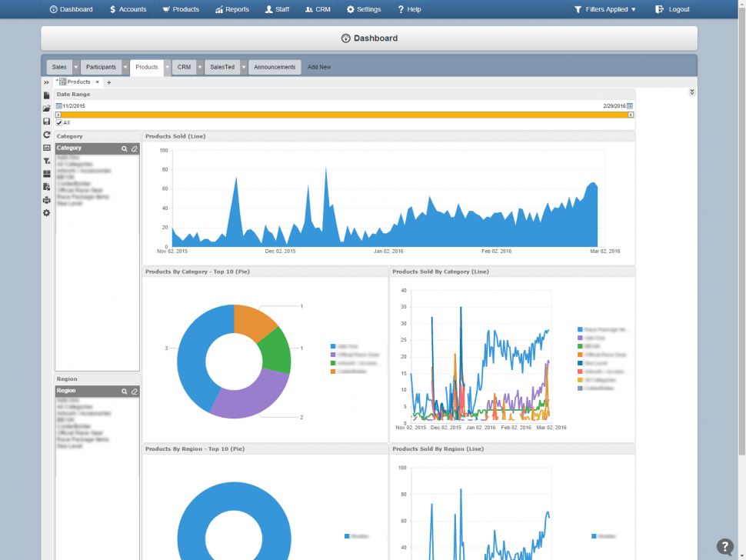Clear filters with funnel-x sidebar icon
Screen dimensions: 746x560
pyautogui.click(x=47, y=161)
